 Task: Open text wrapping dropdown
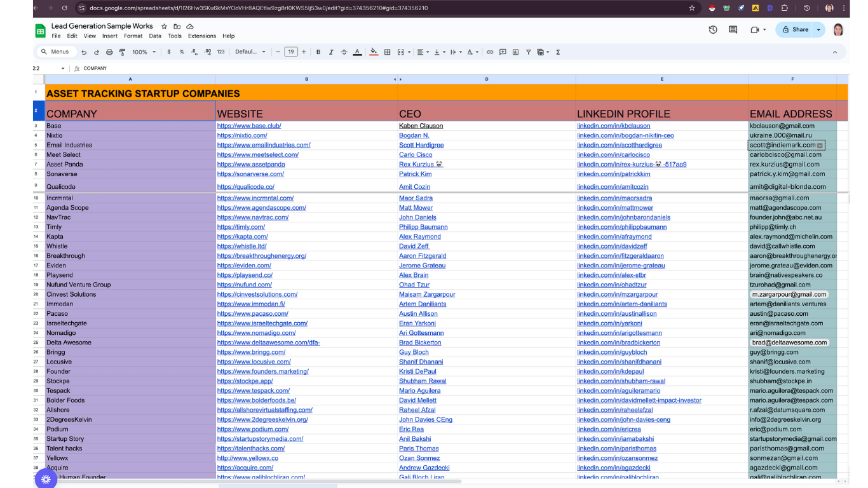(456, 52)
